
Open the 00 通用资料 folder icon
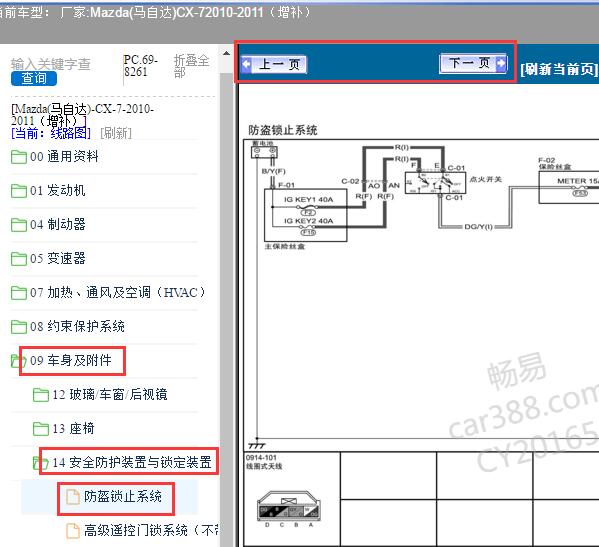19,157
